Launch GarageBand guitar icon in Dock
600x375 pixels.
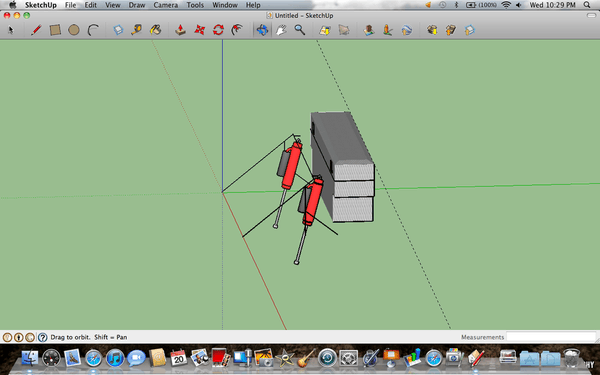(307, 358)
